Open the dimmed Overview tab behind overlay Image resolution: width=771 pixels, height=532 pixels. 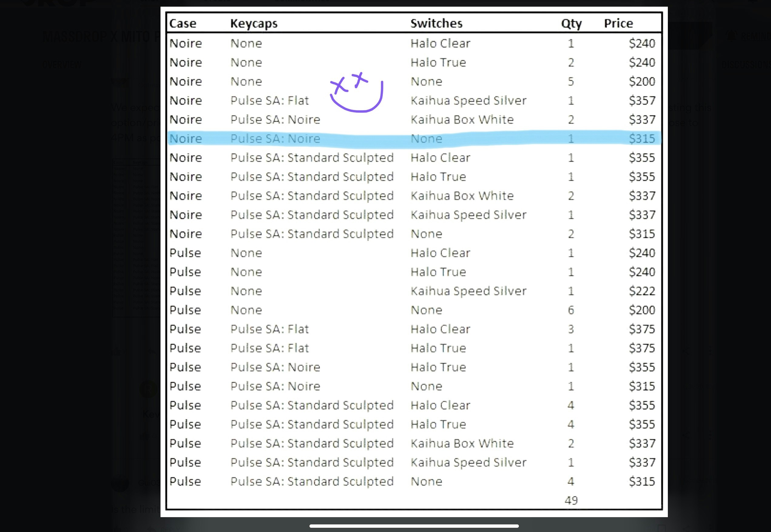tap(62, 65)
